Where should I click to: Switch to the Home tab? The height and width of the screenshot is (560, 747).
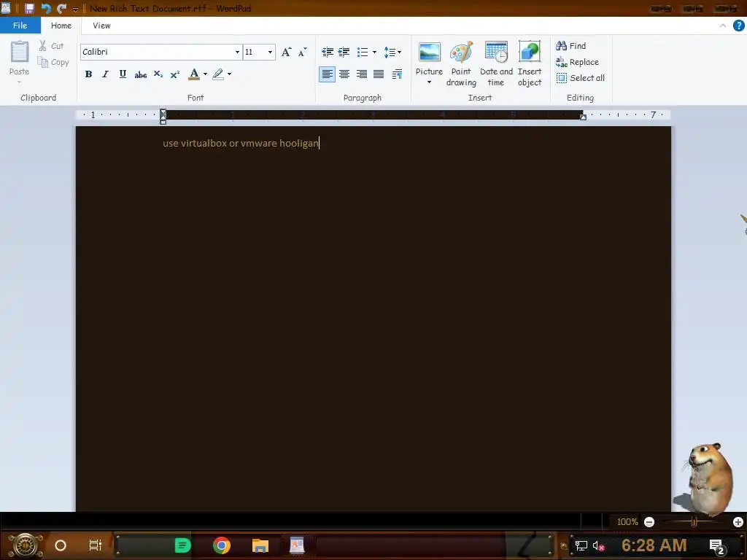61,26
